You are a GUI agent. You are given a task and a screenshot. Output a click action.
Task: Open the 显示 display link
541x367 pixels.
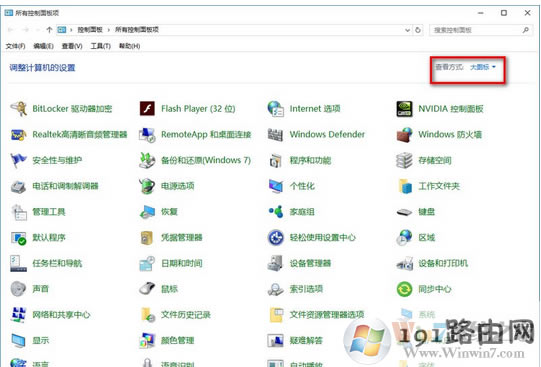point(41,340)
